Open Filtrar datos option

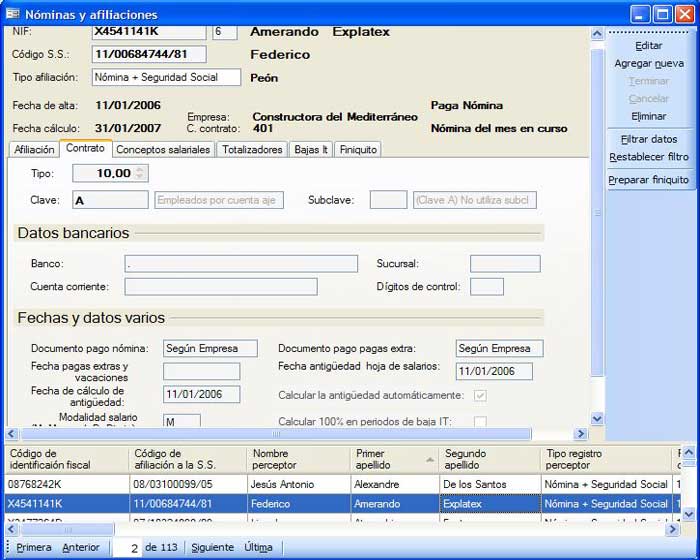(x=648, y=139)
